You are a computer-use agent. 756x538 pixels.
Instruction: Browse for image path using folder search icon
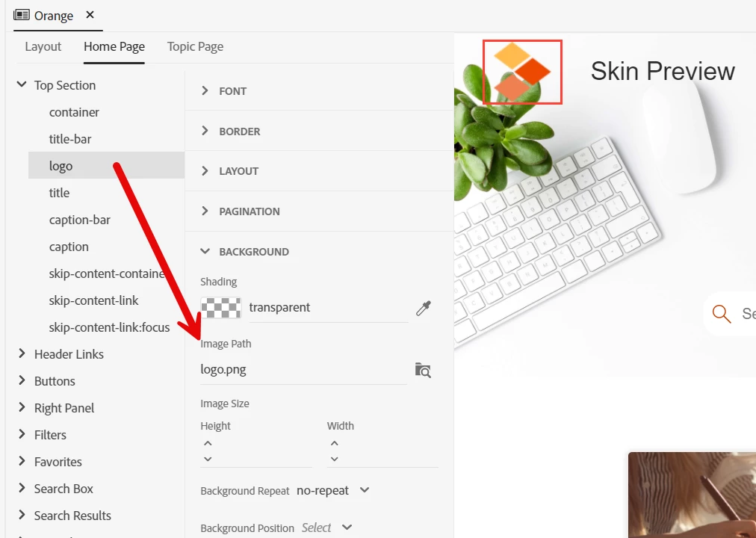[423, 370]
